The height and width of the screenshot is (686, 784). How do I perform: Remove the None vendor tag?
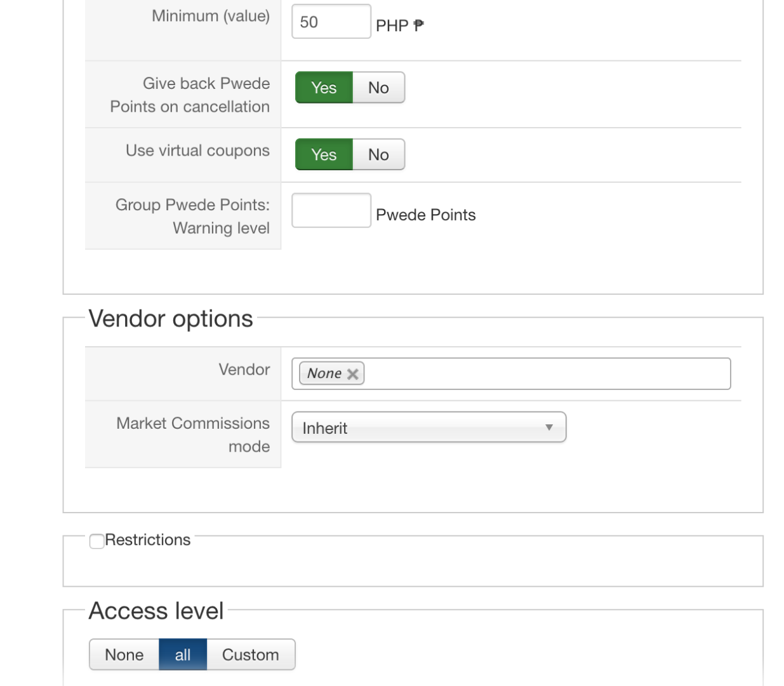353,374
